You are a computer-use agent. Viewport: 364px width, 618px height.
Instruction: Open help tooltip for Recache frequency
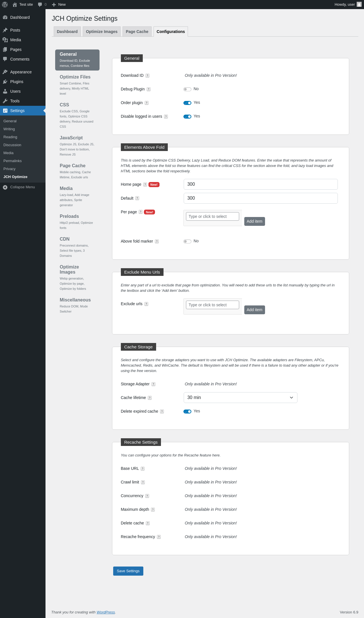click(x=159, y=537)
